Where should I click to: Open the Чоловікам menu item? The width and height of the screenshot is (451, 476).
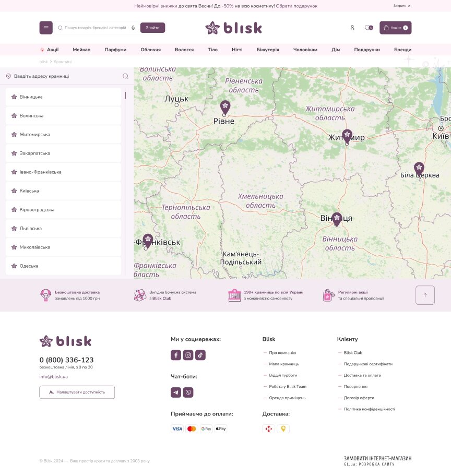coord(305,50)
